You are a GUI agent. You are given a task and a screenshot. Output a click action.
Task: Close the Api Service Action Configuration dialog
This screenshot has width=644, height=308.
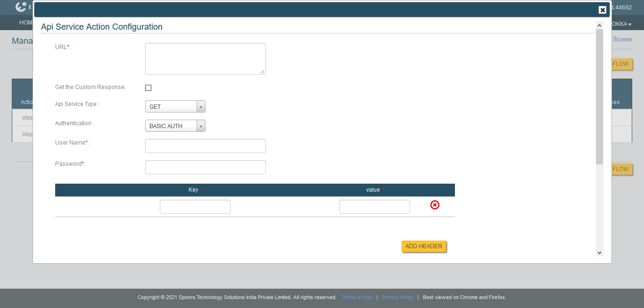(602, 10)
